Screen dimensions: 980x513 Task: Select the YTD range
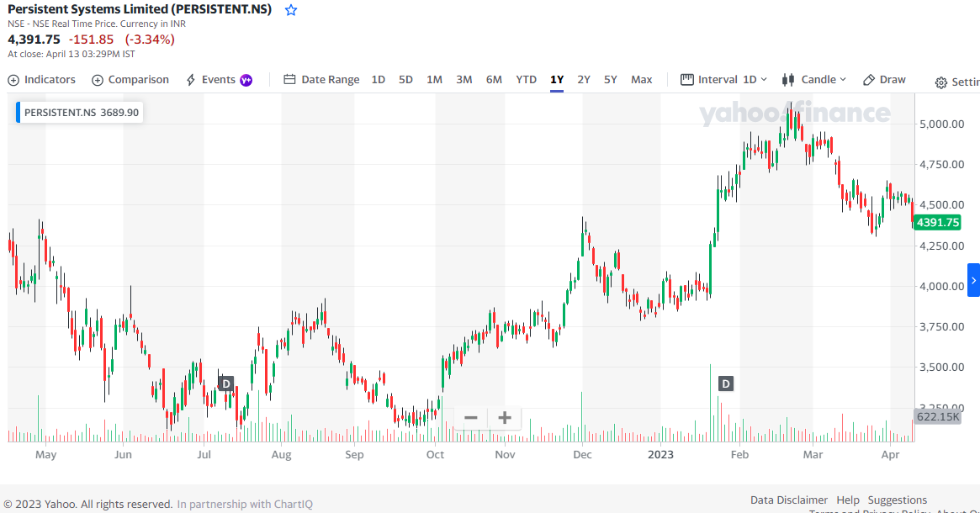[527, 80]
